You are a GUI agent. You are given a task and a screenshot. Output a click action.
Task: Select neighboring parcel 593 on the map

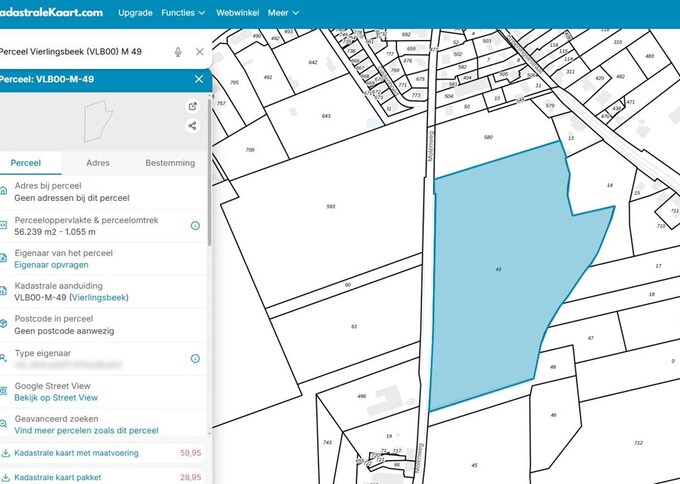(x=330, y=207)
